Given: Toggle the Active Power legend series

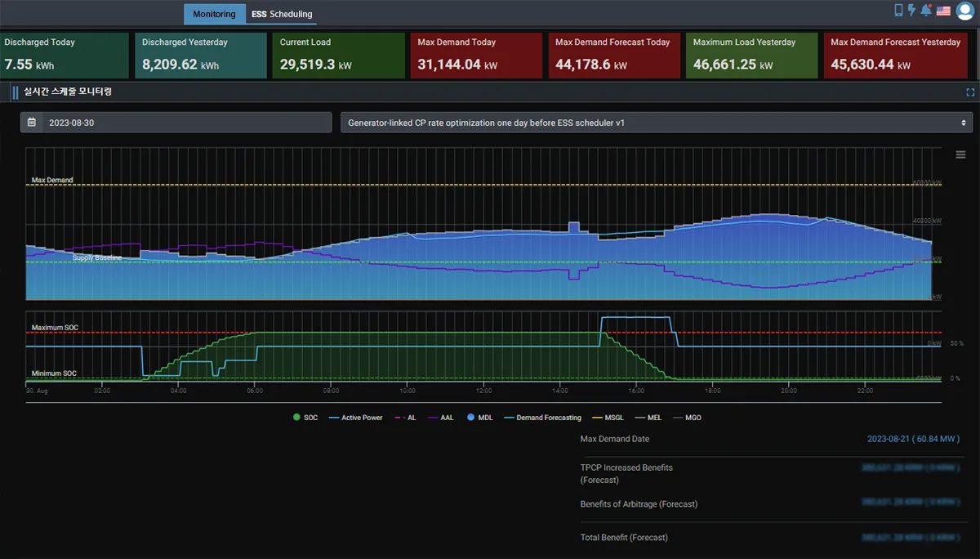Looking at the screenshot, I should (x=355, y=418).
